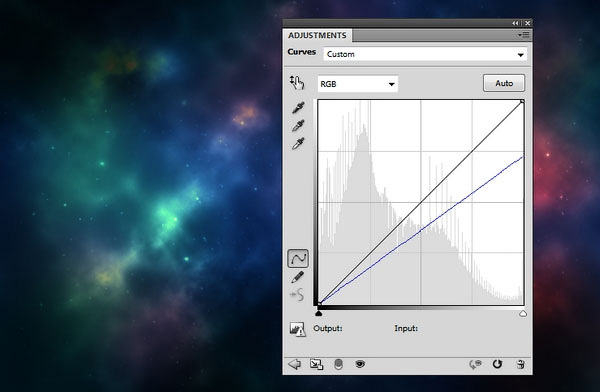
Task: Click on the blue curve line
Action: click(421, 230)
